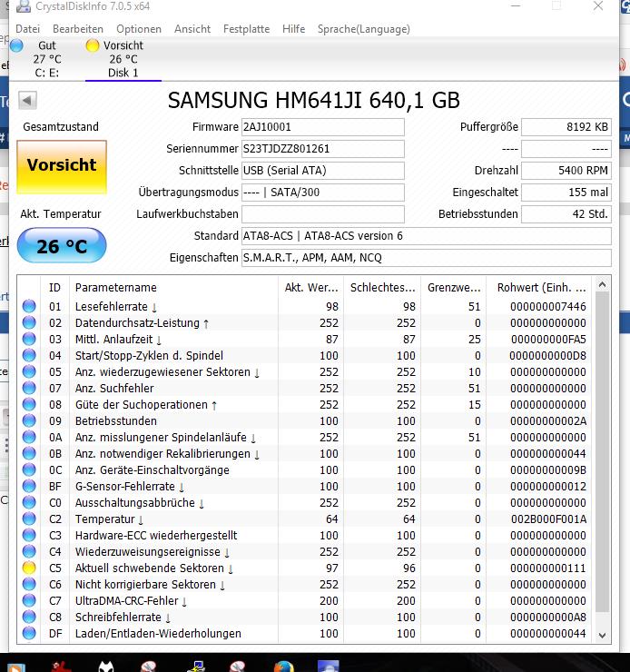Click the blue status icon for Datendurchsatz-Leistung

point(29,322)
